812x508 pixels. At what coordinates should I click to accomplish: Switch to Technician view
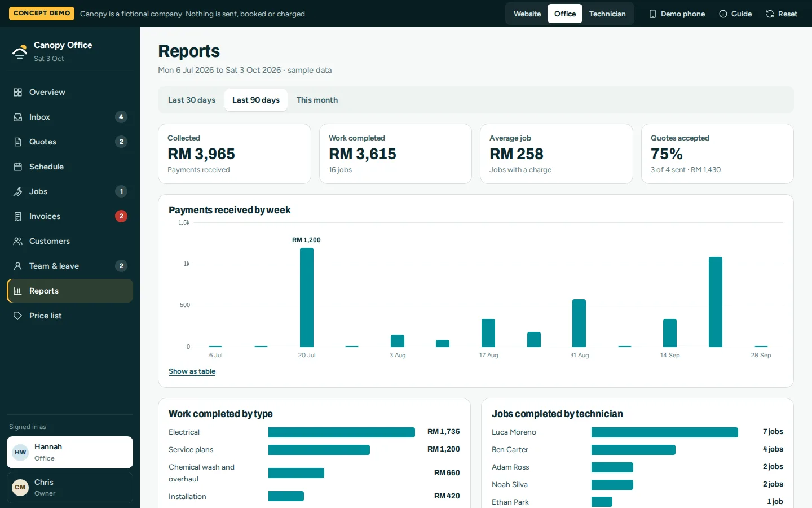tap(607, 14)
